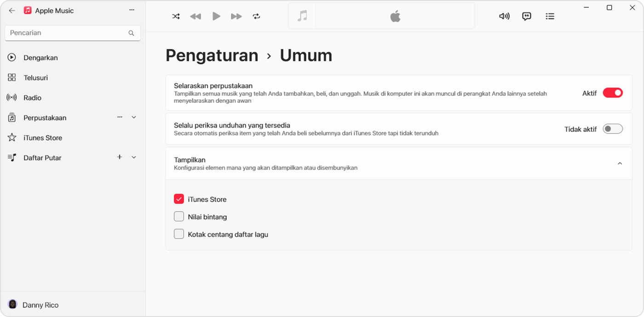Turn off Selaraskan perpustakaan switch
This screenshot has width=644, height=317.
coord(613,93)
